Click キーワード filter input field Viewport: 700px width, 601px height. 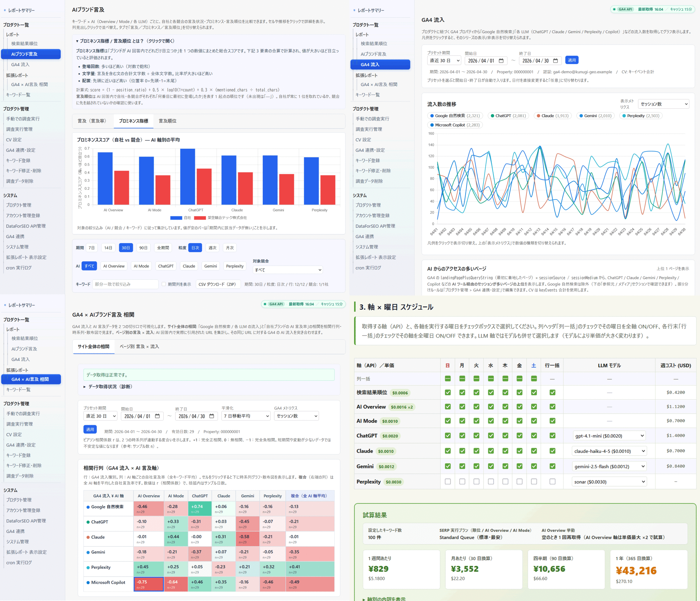pyautogui.click(x=125, y=284)
